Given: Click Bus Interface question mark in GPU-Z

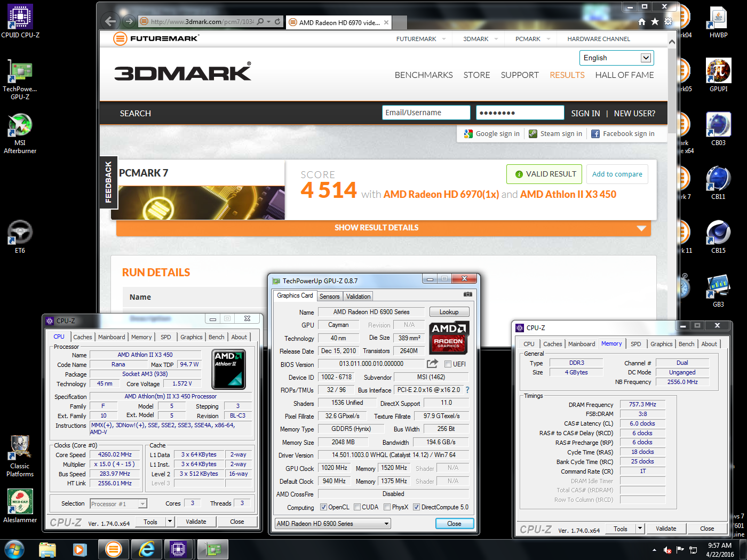Looking at the screenshot, I should click(467, 390).
